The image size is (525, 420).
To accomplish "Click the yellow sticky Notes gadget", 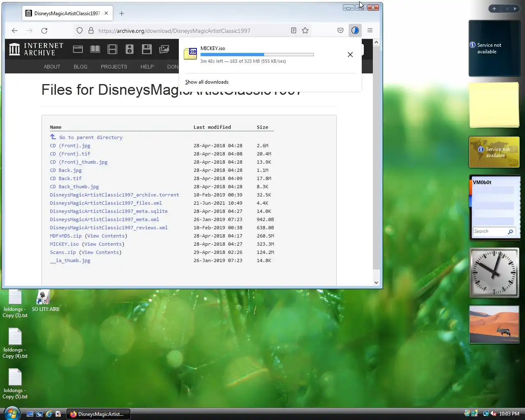I will [494, 105].
